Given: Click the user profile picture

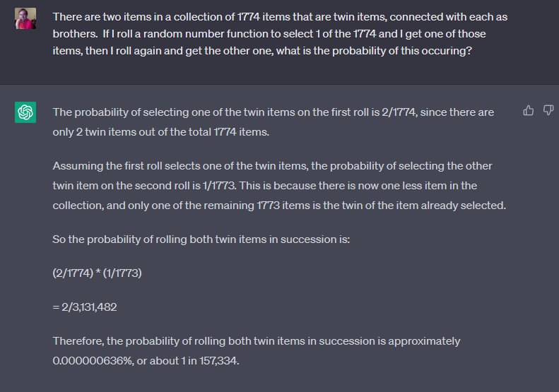Looking at the screenshot, I should [x=25, y=18].
